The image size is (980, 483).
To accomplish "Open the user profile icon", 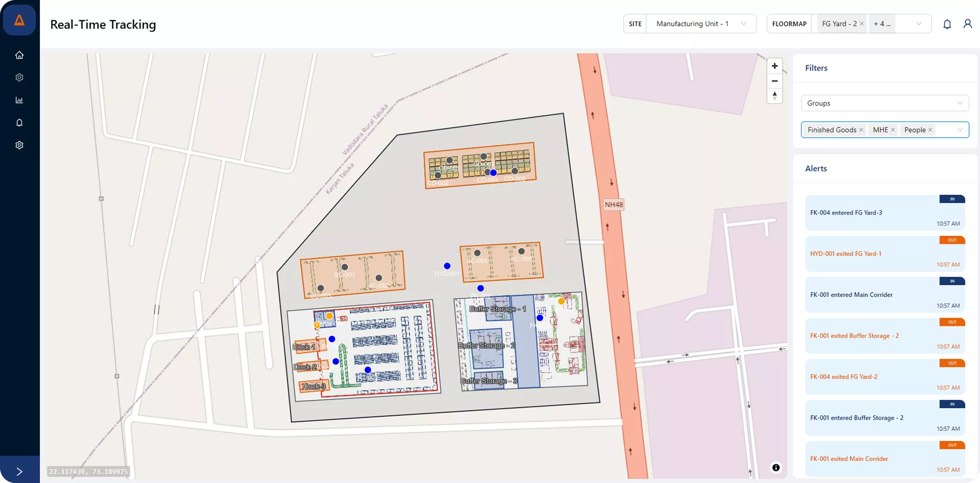I will (968, 24).
